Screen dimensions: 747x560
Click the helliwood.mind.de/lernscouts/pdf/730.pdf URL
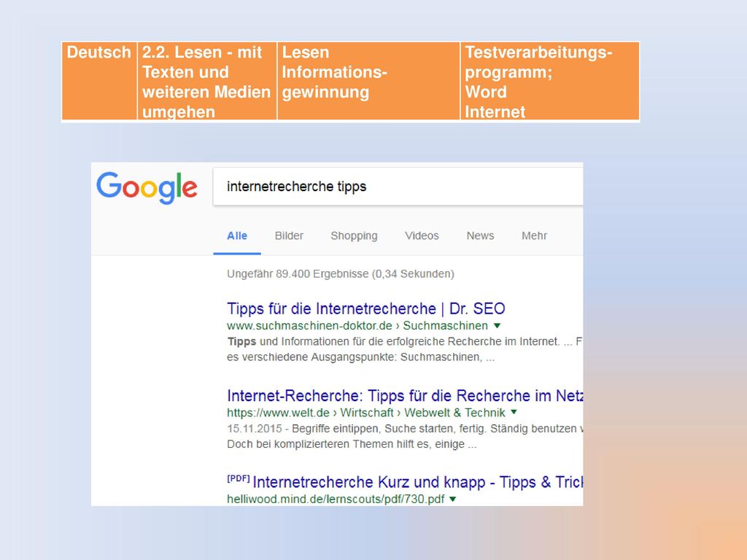coord(336,499)
